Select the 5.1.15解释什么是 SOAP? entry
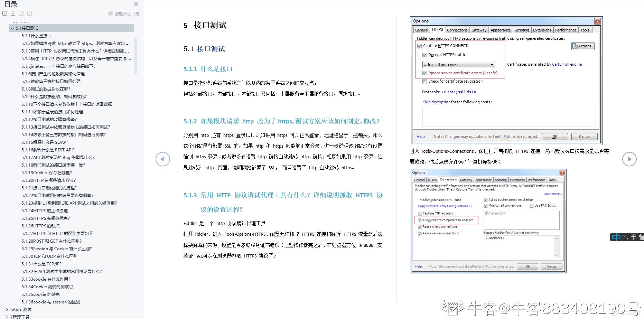Image resolution: width=644 pixels, height=319 pixels. (45, 142)
